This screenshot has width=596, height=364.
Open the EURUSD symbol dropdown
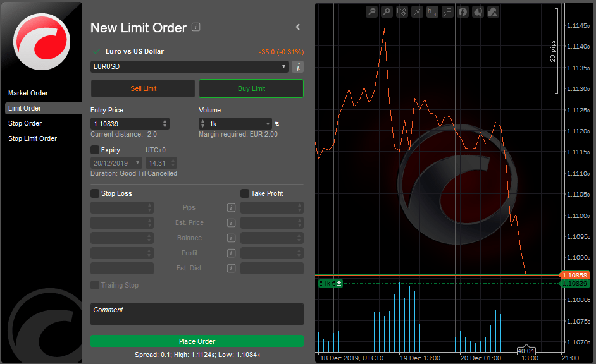[190, 67]
